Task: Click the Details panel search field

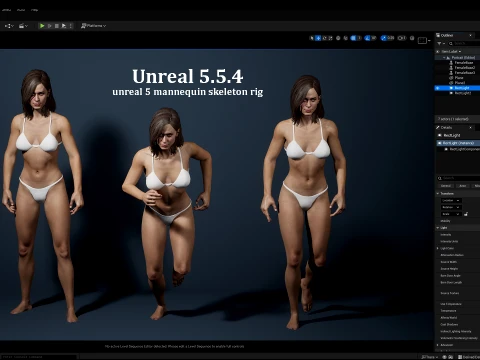Action: point(458,178)
